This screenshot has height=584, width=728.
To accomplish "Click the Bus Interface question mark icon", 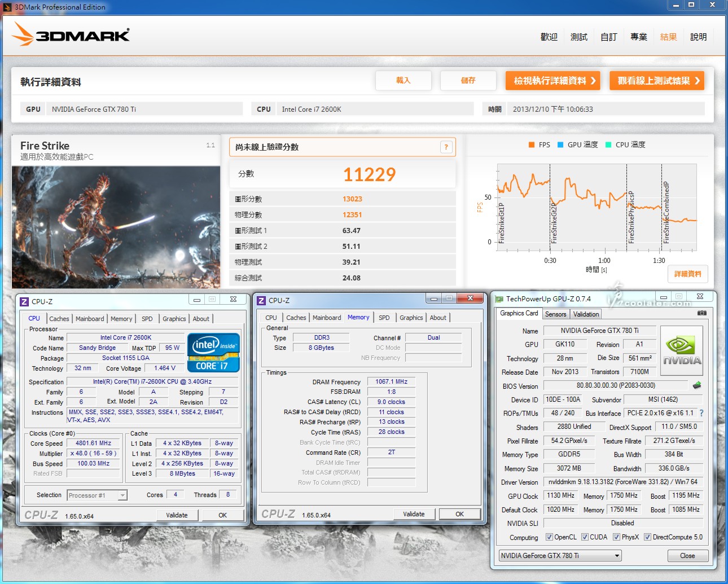I will point(701,413).
